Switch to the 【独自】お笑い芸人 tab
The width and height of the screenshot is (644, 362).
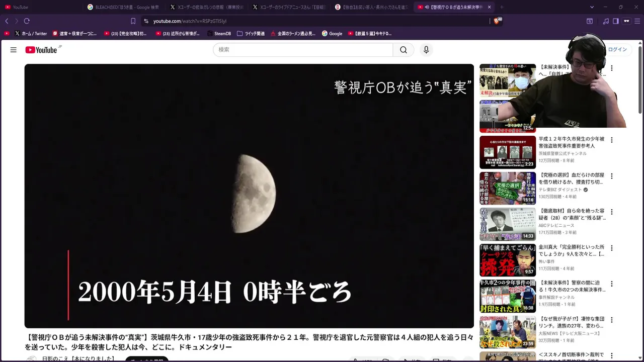click(370, 7)
